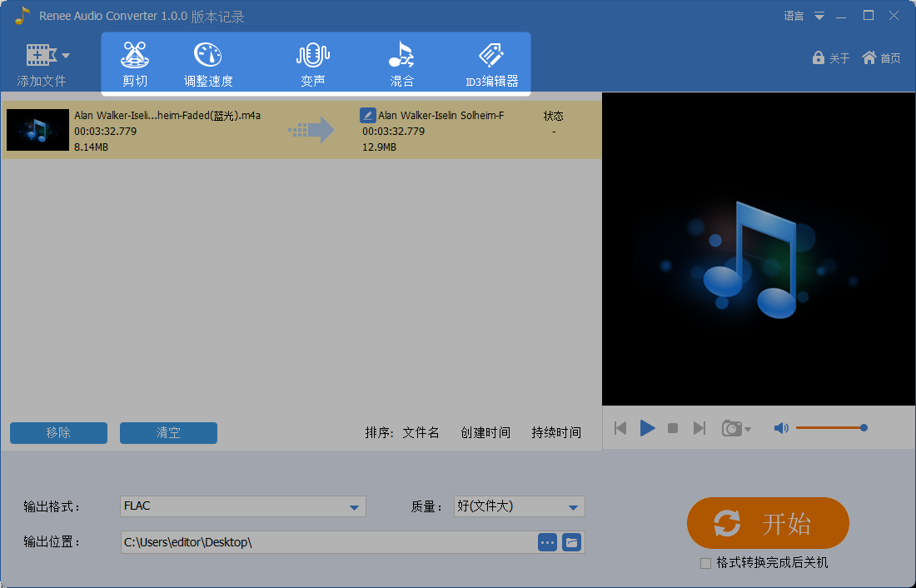This screenshot has width=916, height=588.
Task: Click the 移除 remove button
Action: pos(58,432)
